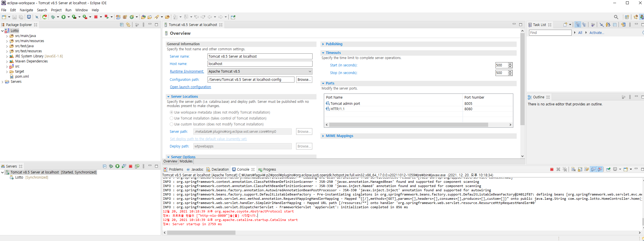Click All filter in Task List

pos(580,33)
